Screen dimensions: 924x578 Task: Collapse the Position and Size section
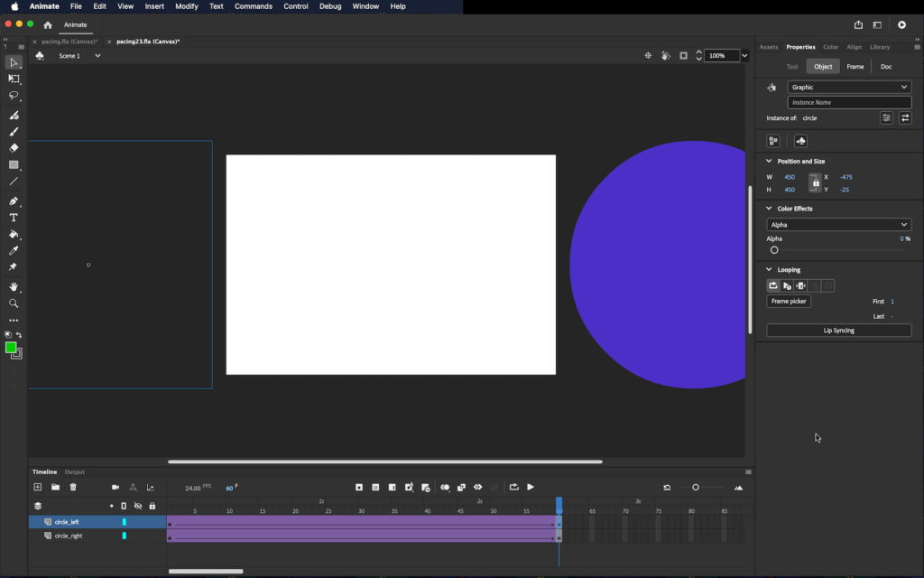coord(769,161)
